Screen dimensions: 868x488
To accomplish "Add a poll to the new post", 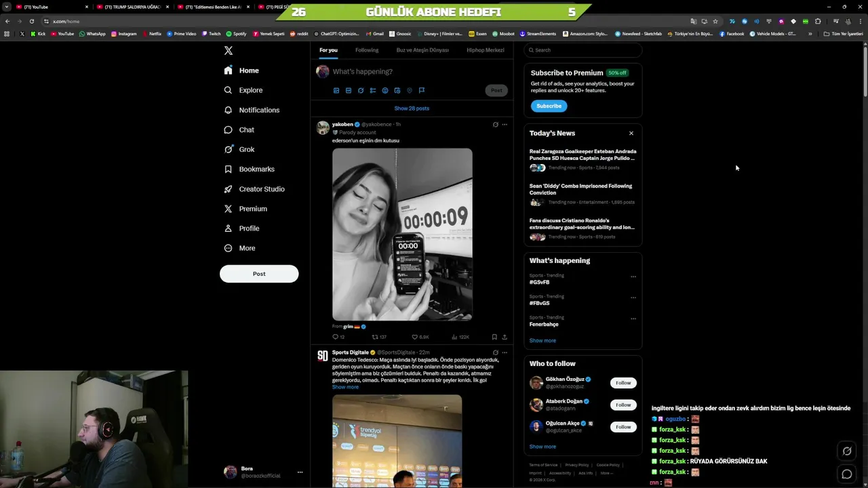I will pos(373,90).
